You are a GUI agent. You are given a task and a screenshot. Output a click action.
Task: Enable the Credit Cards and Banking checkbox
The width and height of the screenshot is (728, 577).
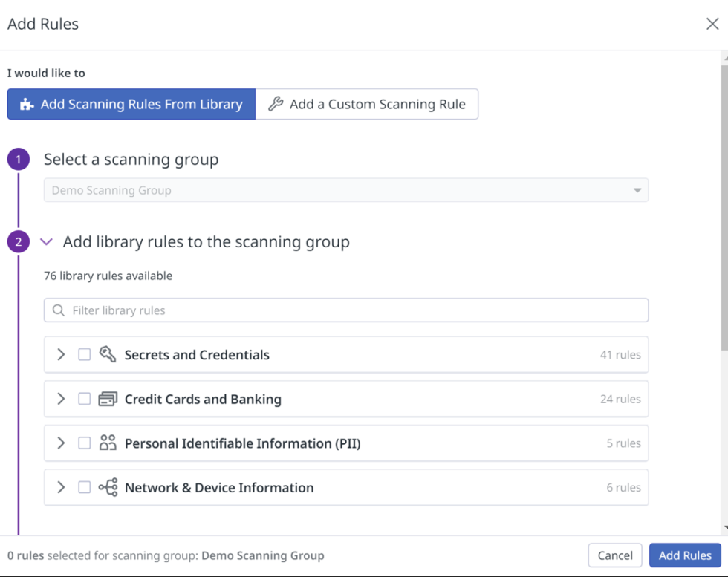(84, 399)
